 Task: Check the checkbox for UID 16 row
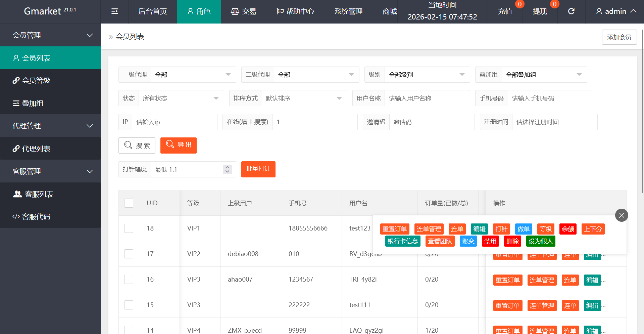(x=129, y=280)
